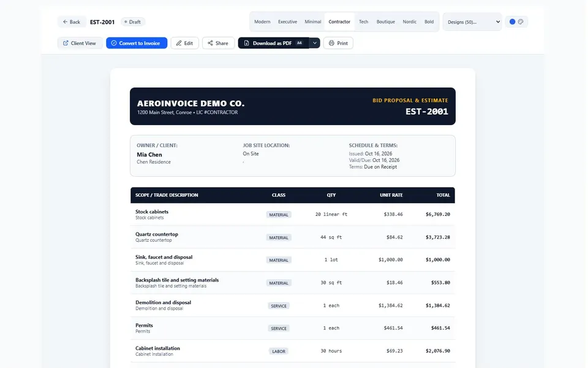Click client name Mia Chen

[149, 155]
